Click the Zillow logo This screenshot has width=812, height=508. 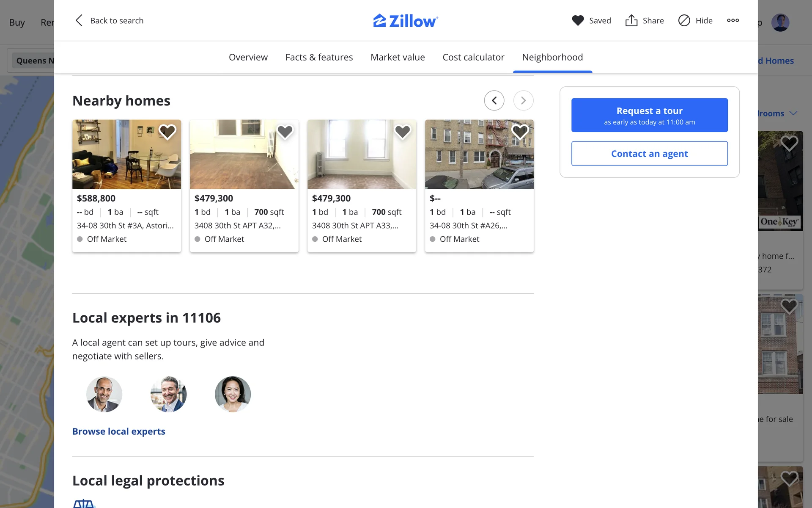click(x=405, y=21)
